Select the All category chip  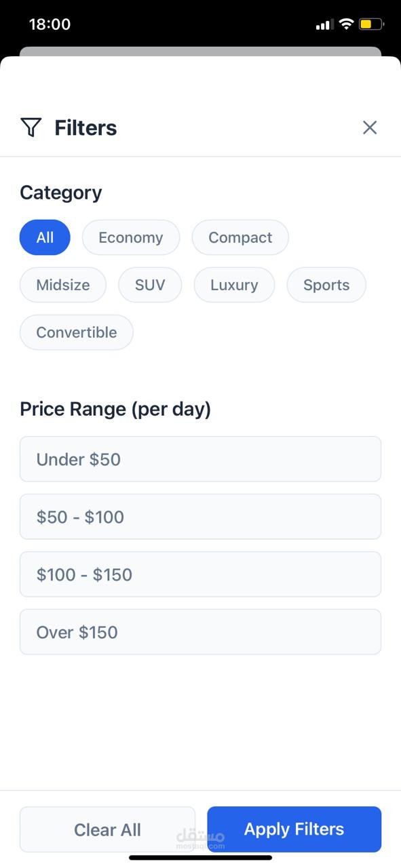coord(45,237)
